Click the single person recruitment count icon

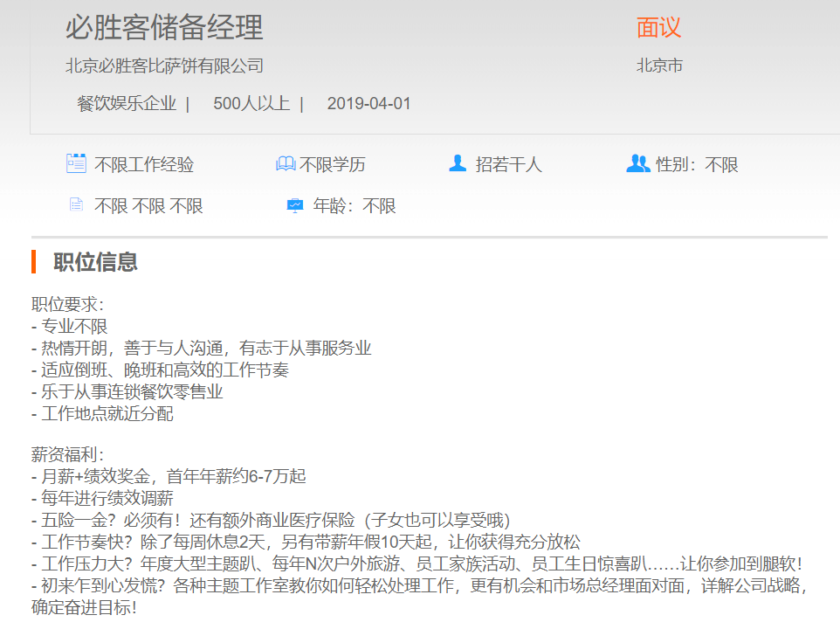[x=458, y=163]
